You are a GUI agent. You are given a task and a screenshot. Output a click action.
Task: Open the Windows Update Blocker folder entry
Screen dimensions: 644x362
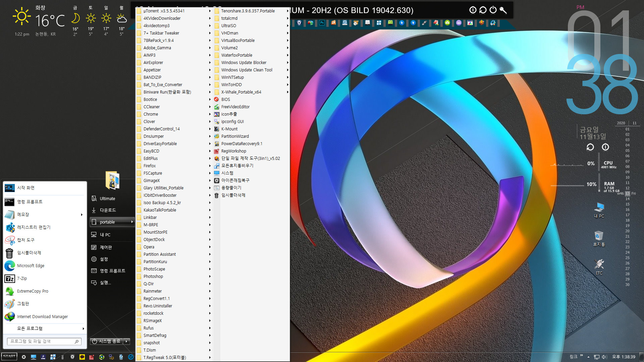point(251,62)
